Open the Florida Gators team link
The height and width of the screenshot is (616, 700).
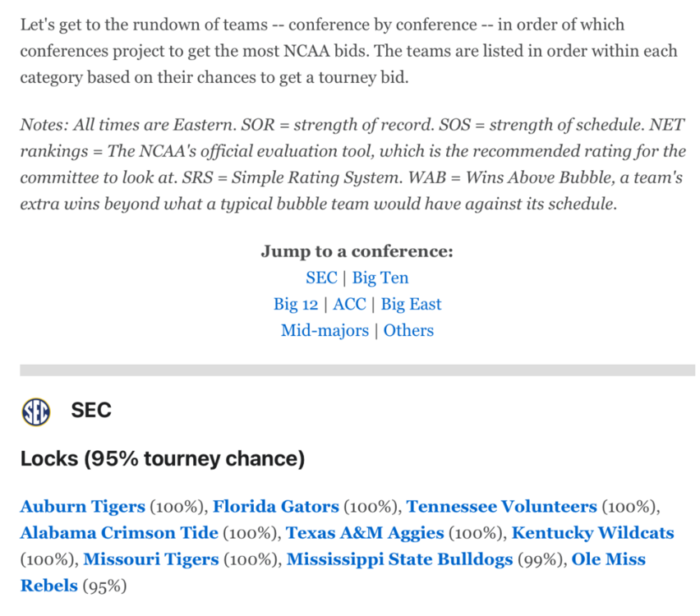(275, 507)
